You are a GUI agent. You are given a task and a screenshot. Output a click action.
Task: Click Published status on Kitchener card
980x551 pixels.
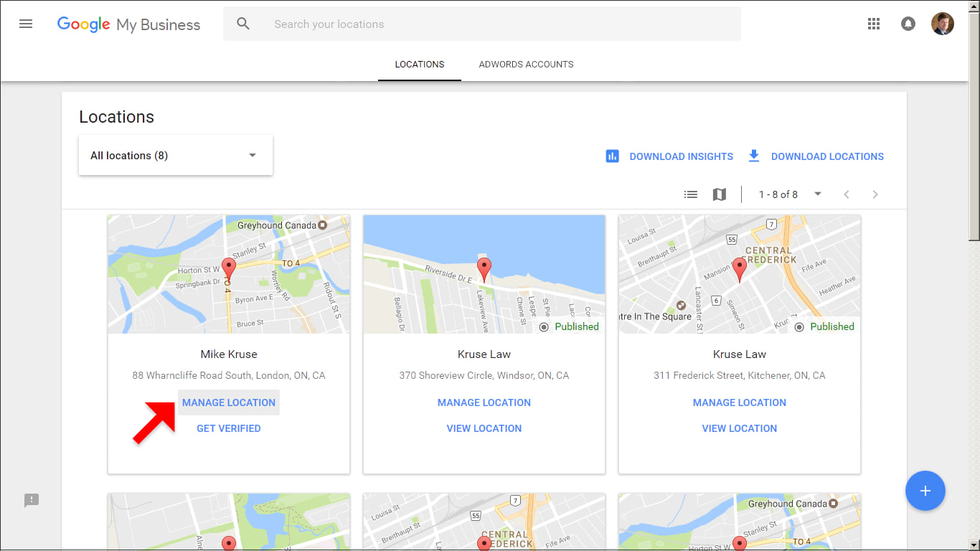coord(824,326)
